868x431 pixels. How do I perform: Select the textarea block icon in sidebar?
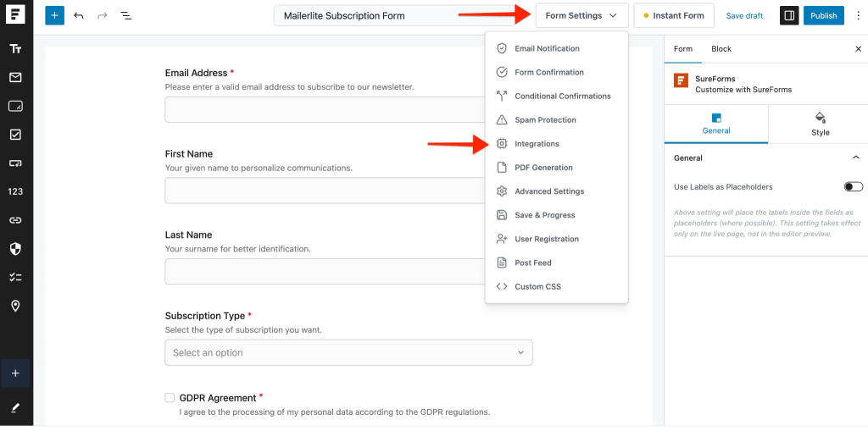[x=15, y=106]
